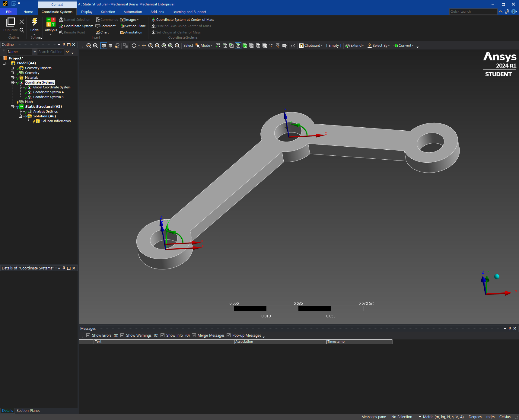Image resolution: width=519 pixels, height=420 pixels.
Task: Select Coordinate System A in the tree
Action: 48,92
